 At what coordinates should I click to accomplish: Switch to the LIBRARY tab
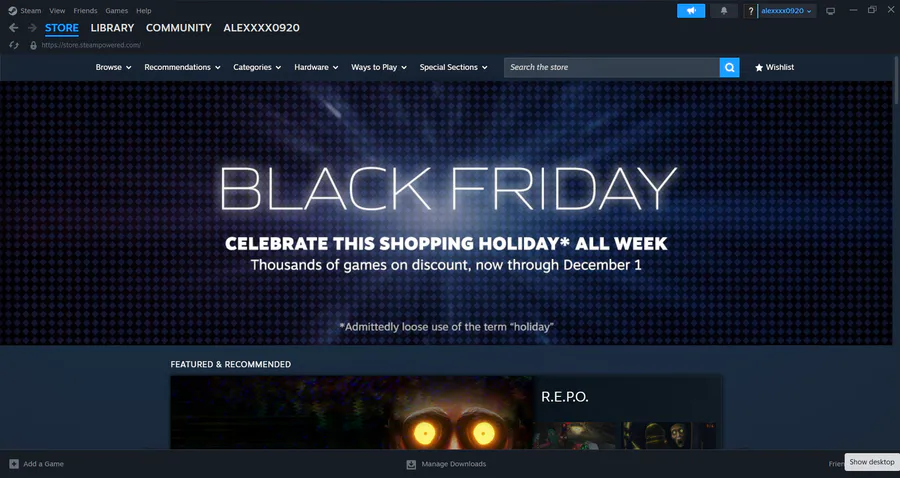[x=112, y=28]
